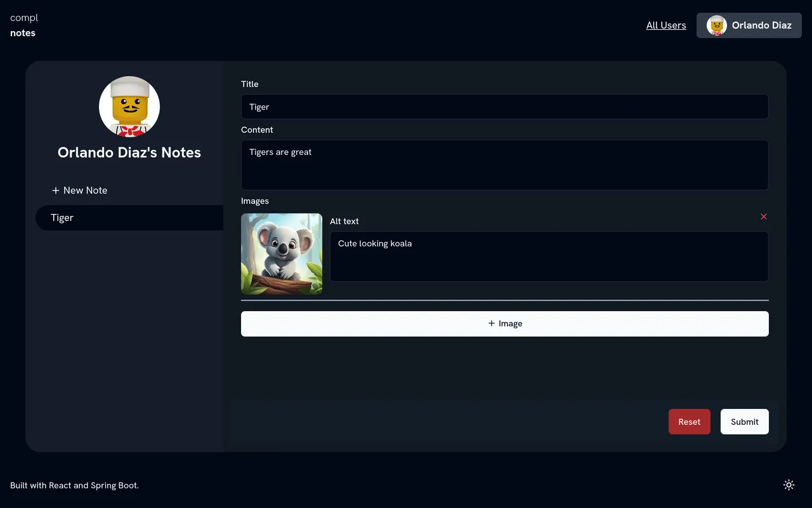Viewport: 812px width, 508px height.
Task: Click the plus icon next to New Note
Action: click(x=56, y=190)
